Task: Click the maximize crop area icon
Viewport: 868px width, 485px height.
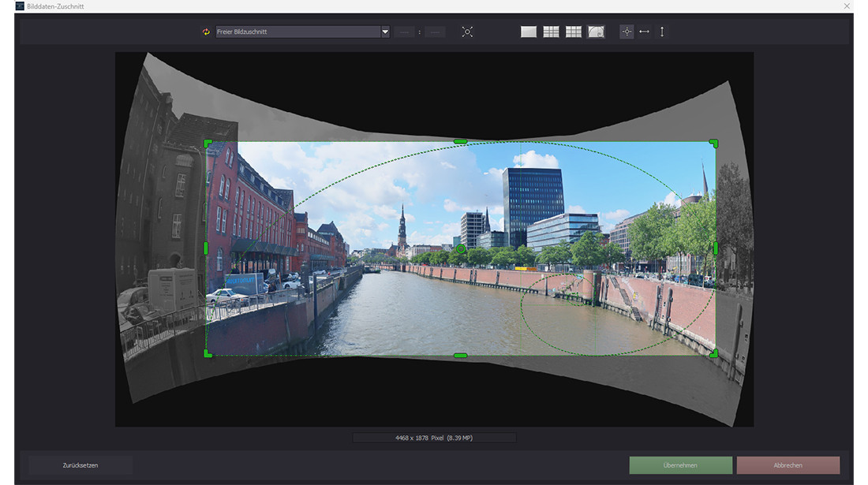Action: point(467,32)
